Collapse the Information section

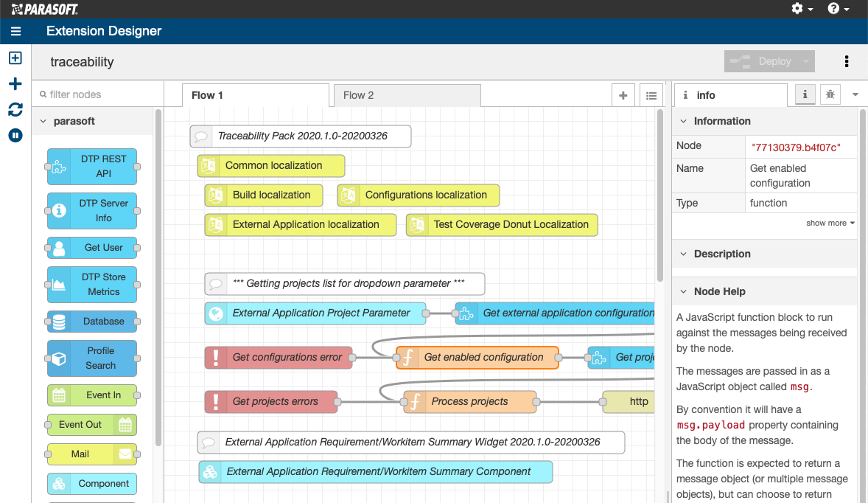click(x=683, y=121)
